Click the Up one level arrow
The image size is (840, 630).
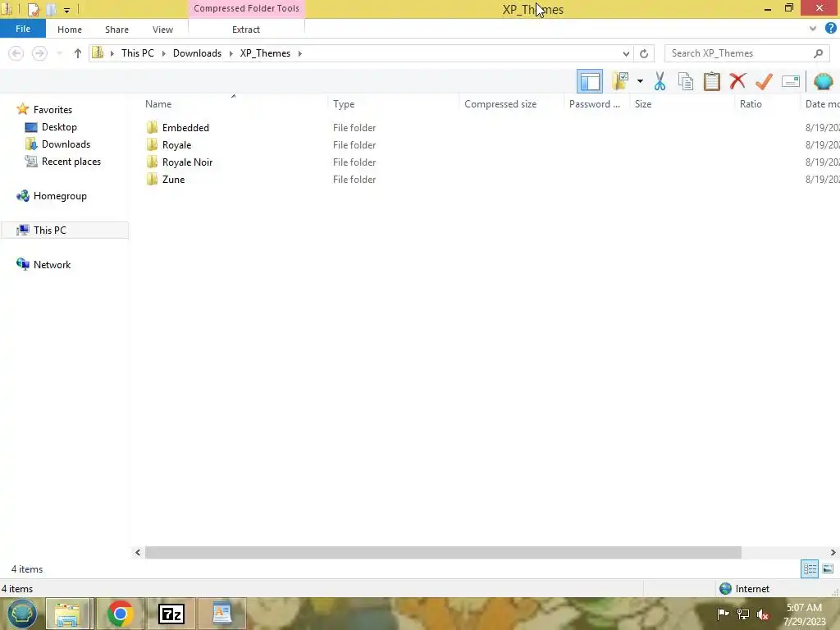tap(78, 53)
